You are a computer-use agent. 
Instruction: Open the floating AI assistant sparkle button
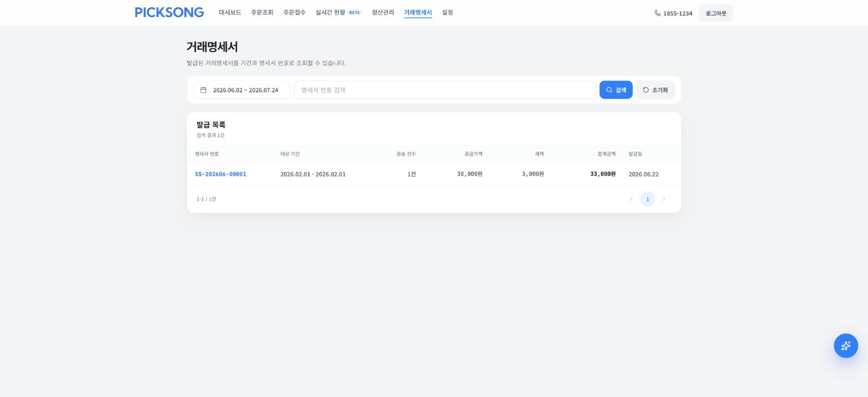(846, 346)
